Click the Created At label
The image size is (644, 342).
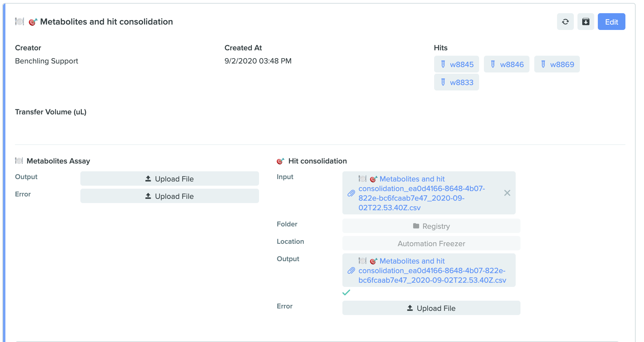coord(243,48)
